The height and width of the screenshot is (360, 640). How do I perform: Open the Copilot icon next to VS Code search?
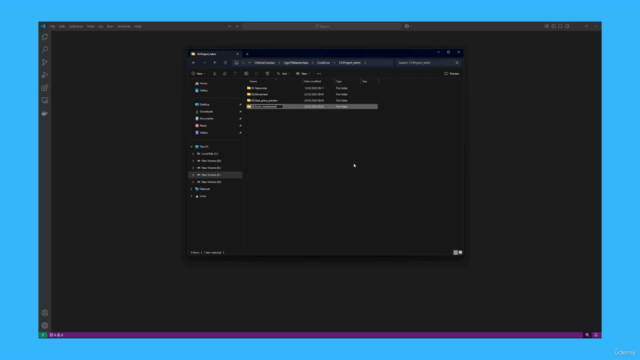coord(407,26)
